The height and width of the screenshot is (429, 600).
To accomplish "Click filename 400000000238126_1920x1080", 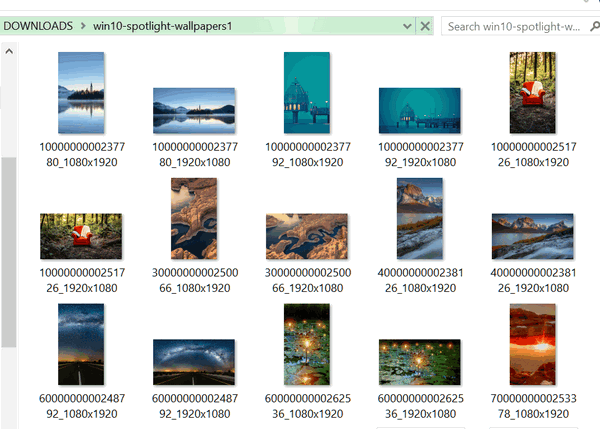I will pos(533,280).
